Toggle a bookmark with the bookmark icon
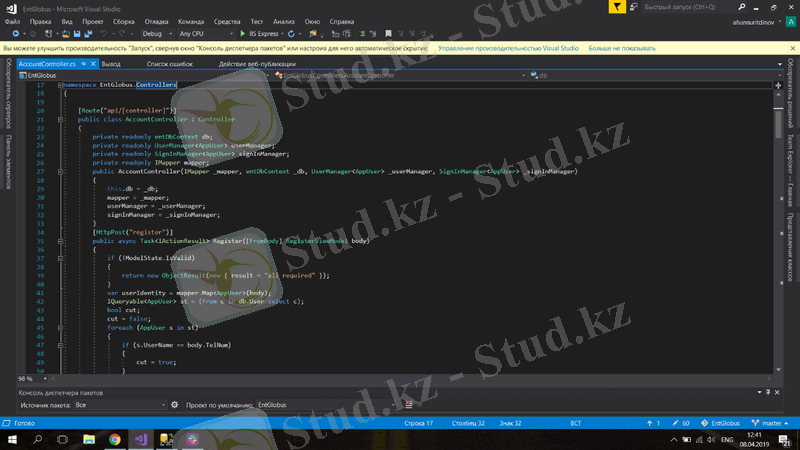Screen dimensions: 800x450 click(x=388, y=34)
